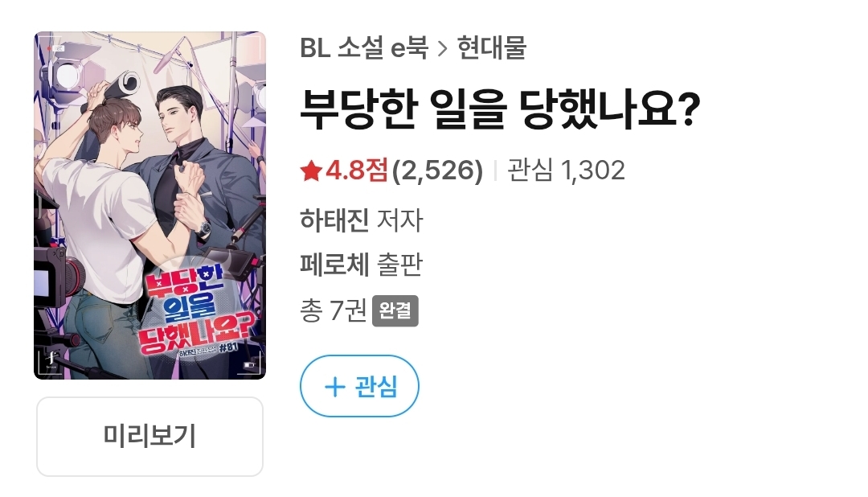
Task: Click the plus icon in 관심 button
Action: pyautogui.click(x=334, y=386)
